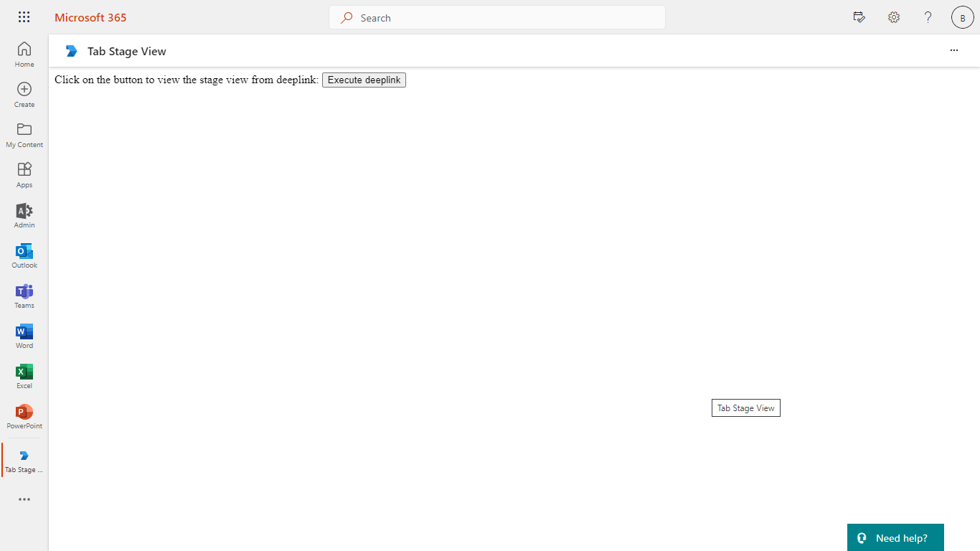Click the Execute deeplink button
The width and height of the screenshot is (980, 551).
pyautogui.click(x=364, y=80)
